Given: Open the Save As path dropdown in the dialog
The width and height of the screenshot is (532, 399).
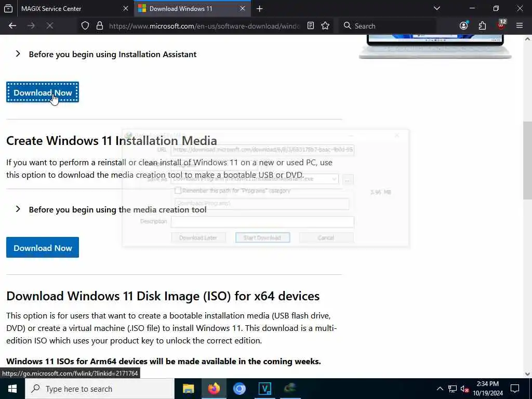Looking at the screenshot, I should (x=334, y=179).
